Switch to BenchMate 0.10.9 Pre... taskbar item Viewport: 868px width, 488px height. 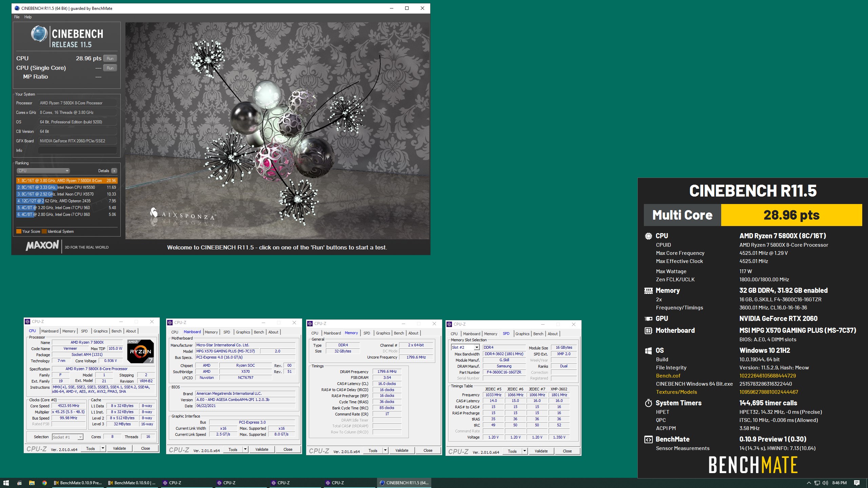click(x=78, y=483)
